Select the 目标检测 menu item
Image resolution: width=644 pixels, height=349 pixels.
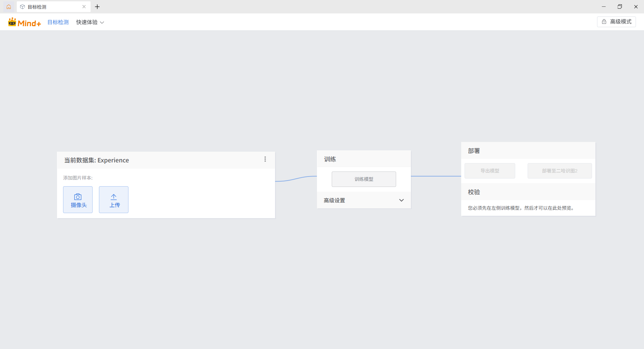click(x=58, y=22)
